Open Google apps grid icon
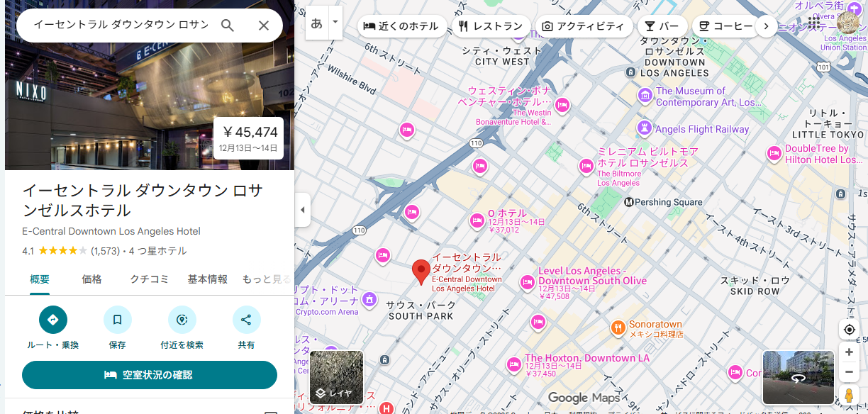The height and width of the screenshot is (414, 868). point(813,24)
